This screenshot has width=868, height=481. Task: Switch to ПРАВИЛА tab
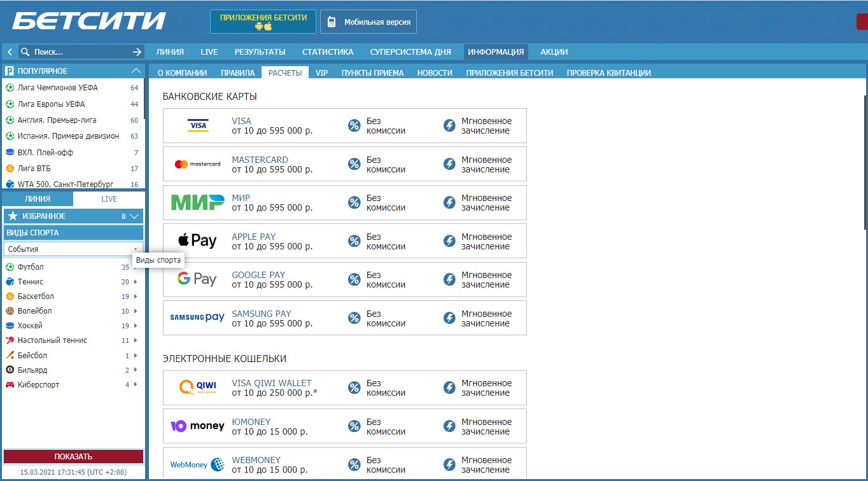point(237,73)
